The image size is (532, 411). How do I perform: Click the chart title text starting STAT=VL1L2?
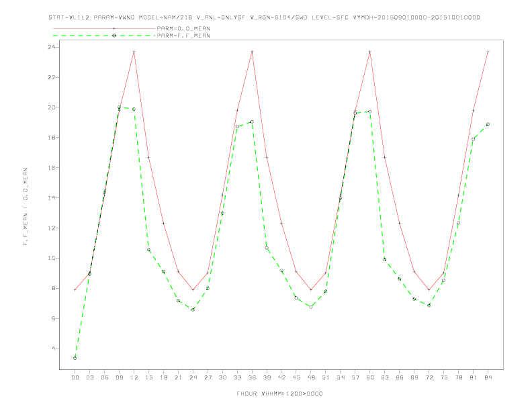[x=264, y=17]
